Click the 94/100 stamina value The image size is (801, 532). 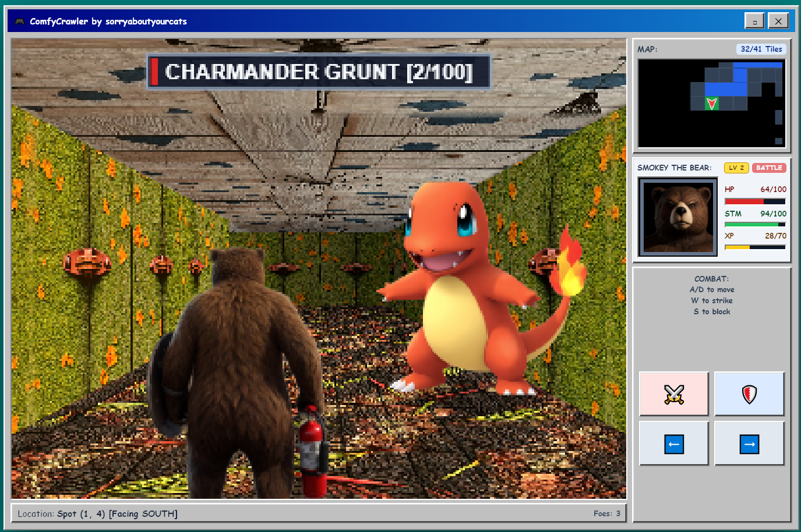pyautogui.click(x=773, y=214)
